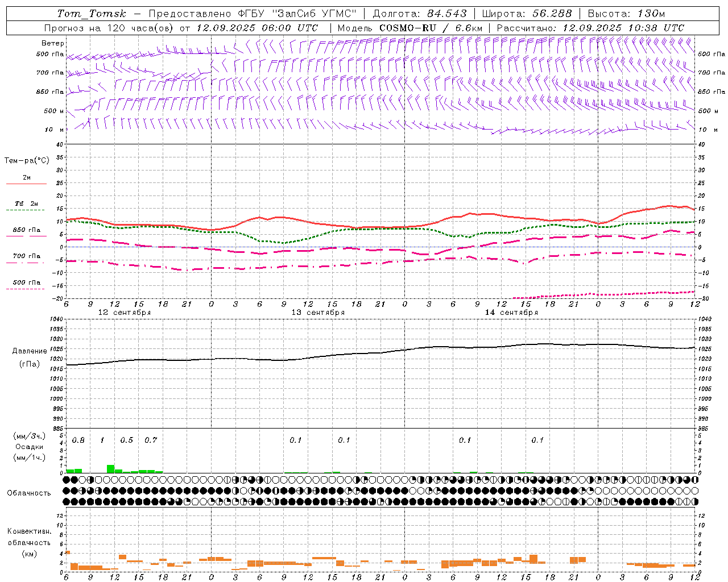Screen dimensions: 728x582
Task: Click the (мм/3ч.) units label
Action: click(x=29, y=436)
